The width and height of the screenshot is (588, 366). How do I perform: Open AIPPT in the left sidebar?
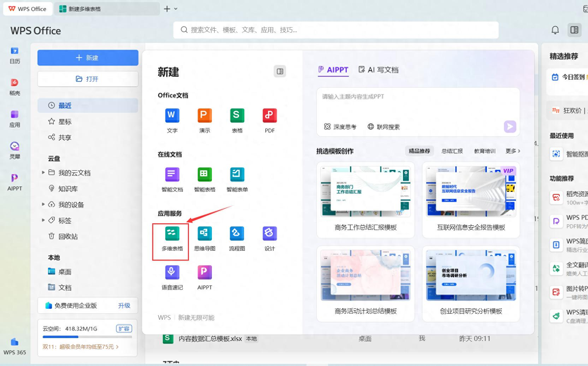click(14, 183)
